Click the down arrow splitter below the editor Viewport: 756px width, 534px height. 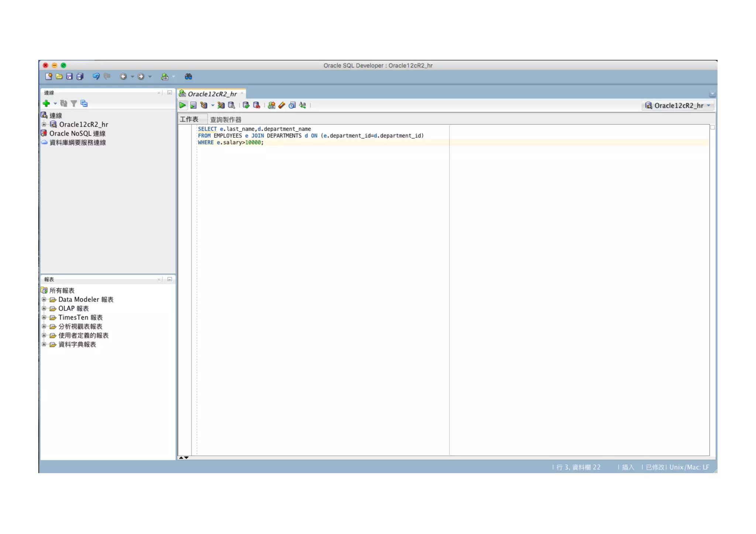click(x=186, y=458)
